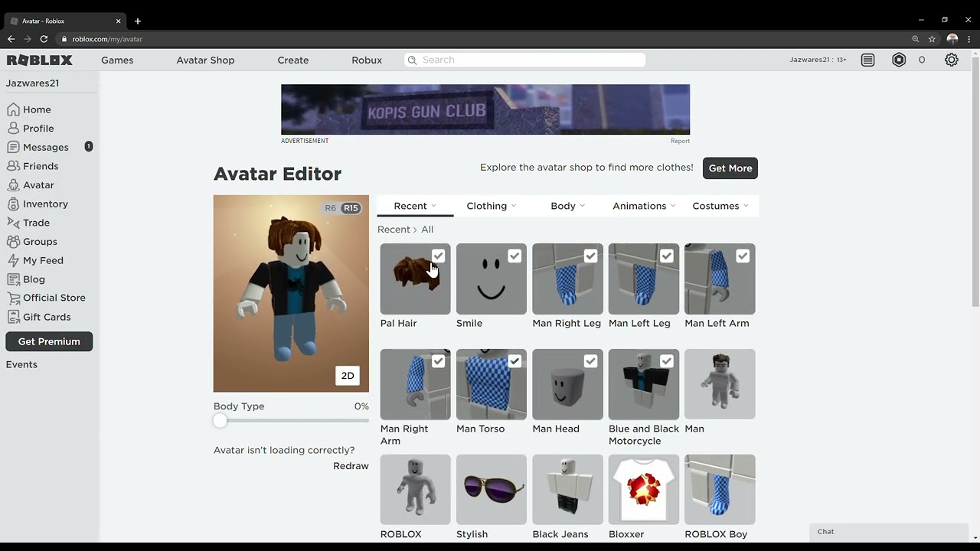Expand the Animations dropdown tab
Screen dimensions: 980x551
[x=644, y=206]
